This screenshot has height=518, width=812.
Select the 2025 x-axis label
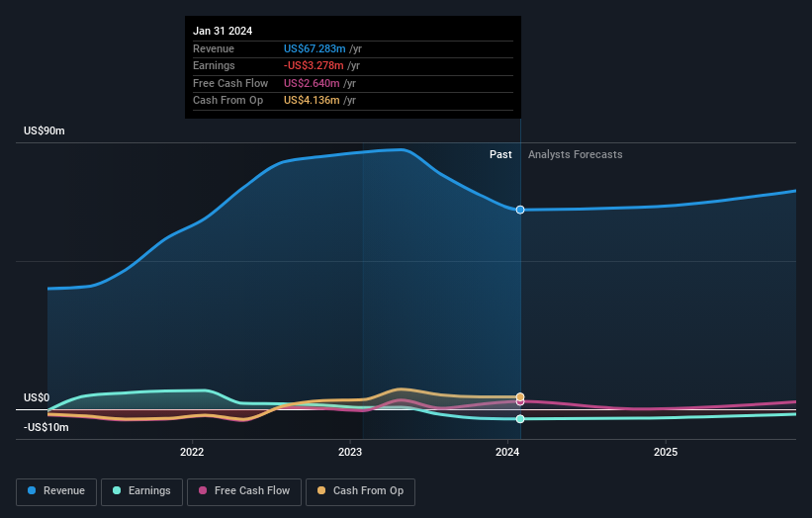[666, 453]
